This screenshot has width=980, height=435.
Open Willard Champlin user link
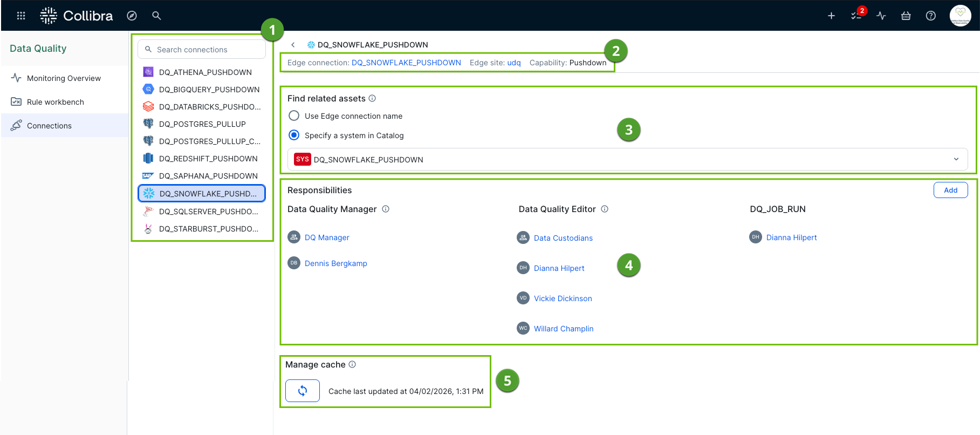coord(564,329)
